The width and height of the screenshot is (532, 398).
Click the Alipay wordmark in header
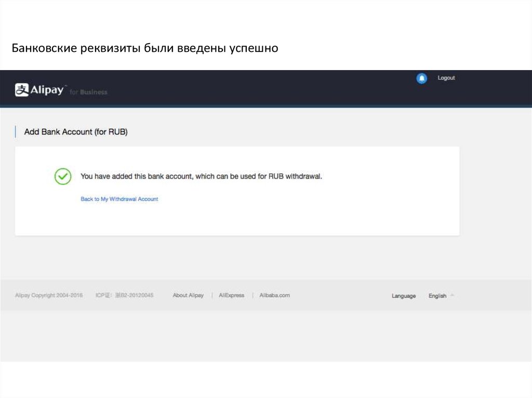(x=47, y=90)
